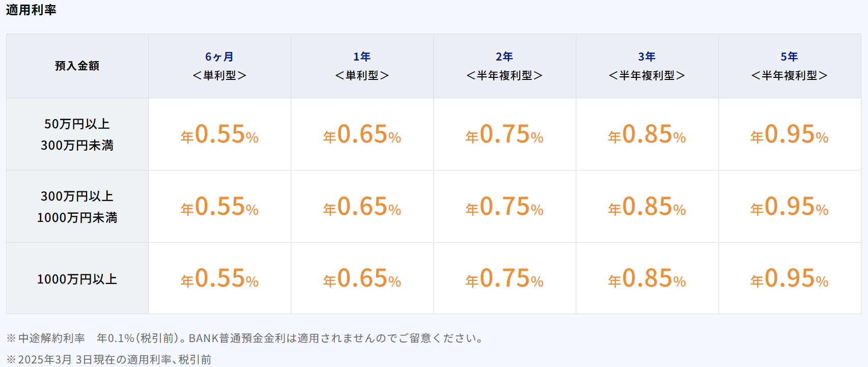Image resolution: width=868 pixels, height=367 pixels.
Task: Select the 2年 半年複利型 column header
Action: click(x=505, y=66)
